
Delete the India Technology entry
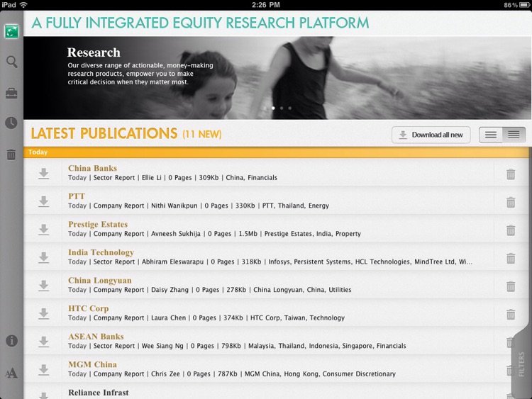click(511, 258)
